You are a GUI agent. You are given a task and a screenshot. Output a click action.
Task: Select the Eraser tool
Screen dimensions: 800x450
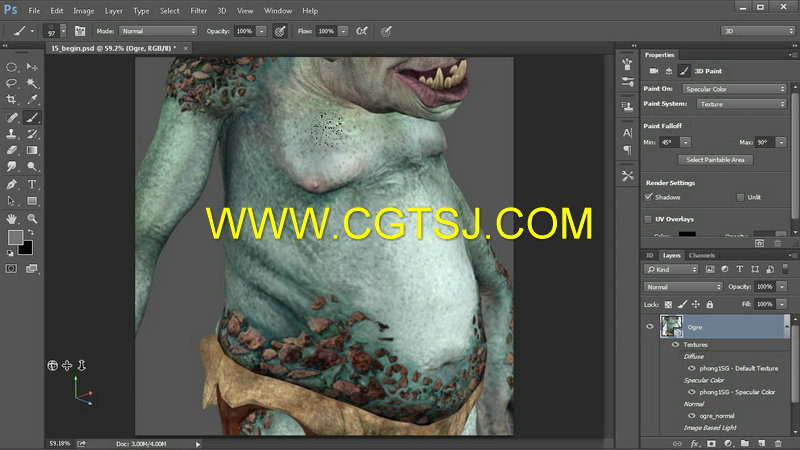pos(11,150)
